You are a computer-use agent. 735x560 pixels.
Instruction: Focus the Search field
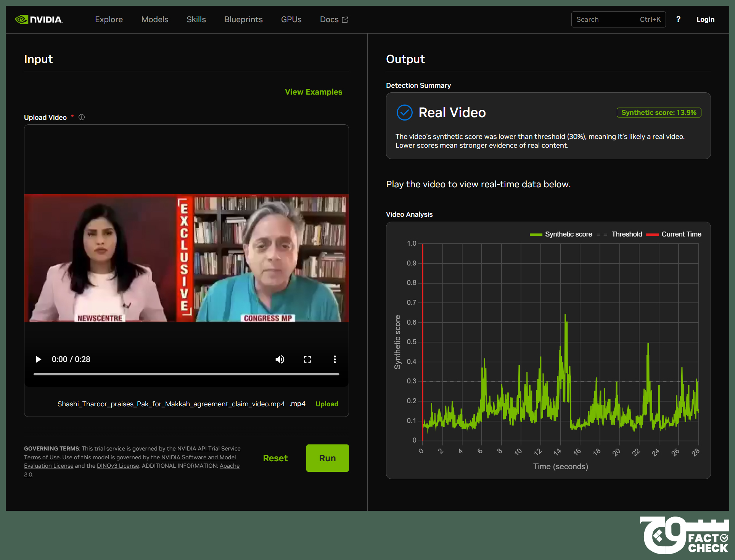(618, 19)
